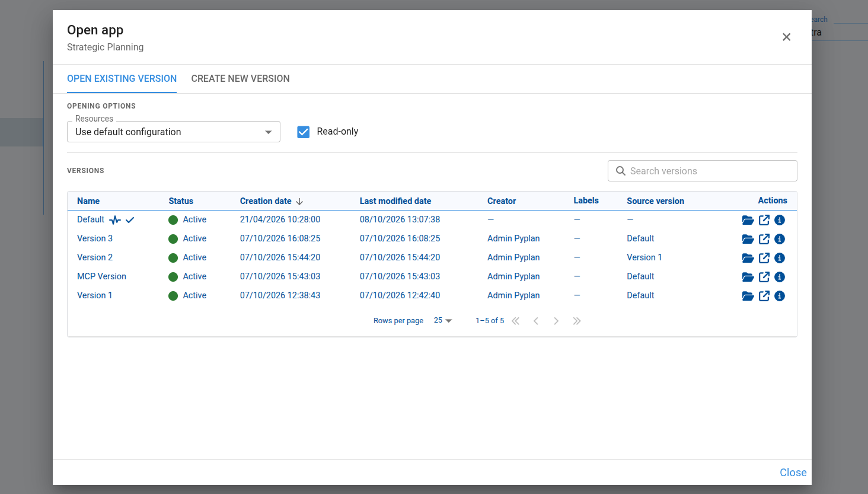
Task: Open Version 2 in new tab icon
Action: pyautogui.click(x=764, y=258)
